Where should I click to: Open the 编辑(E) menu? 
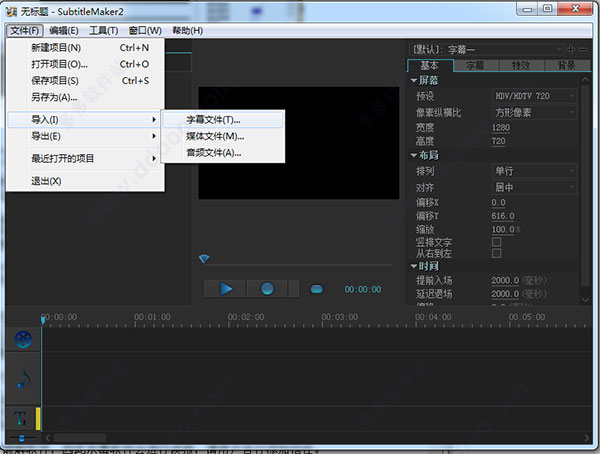point(64,31)
